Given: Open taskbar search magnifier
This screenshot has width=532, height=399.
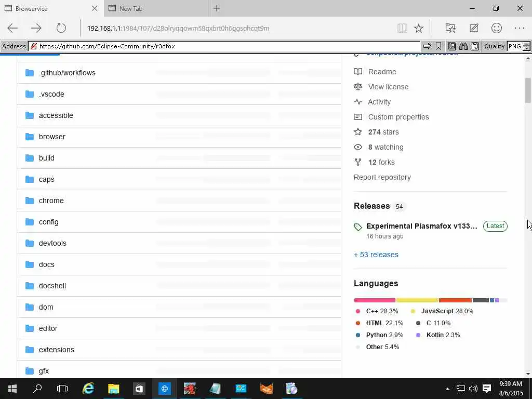Looking at the screenshot, I should [37, 389].
